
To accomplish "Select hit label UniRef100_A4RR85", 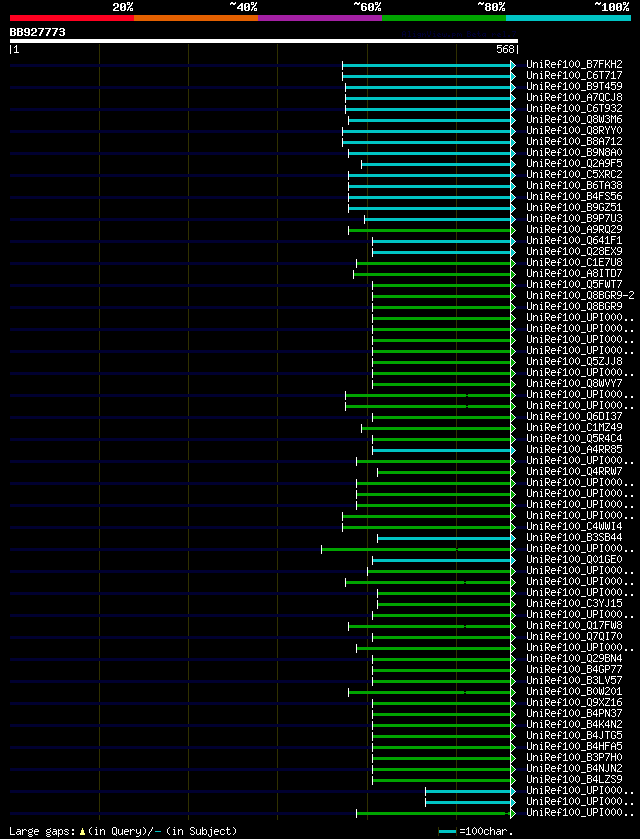I will point(574,450).
